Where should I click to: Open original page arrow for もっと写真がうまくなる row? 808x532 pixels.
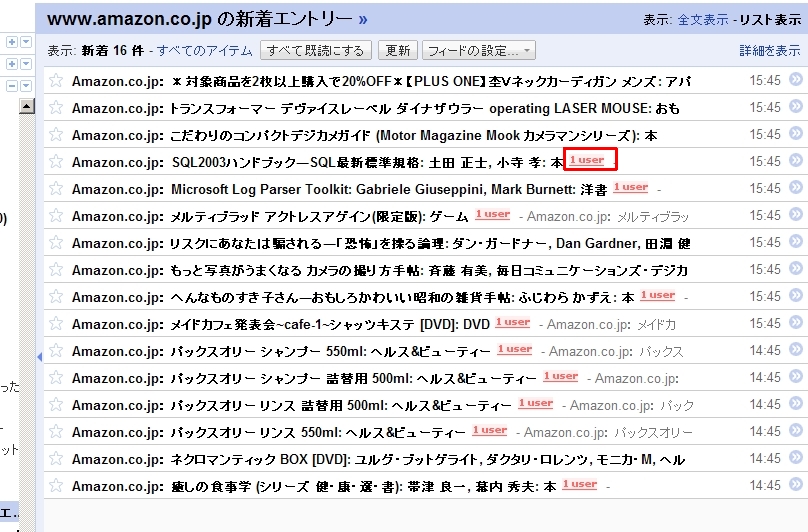coord(796,268)
